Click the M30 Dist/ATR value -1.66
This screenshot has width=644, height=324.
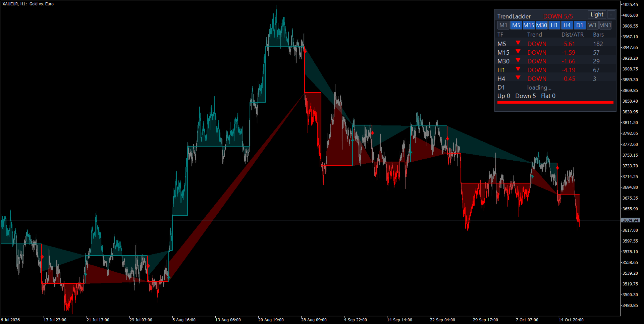pos(569,61)
